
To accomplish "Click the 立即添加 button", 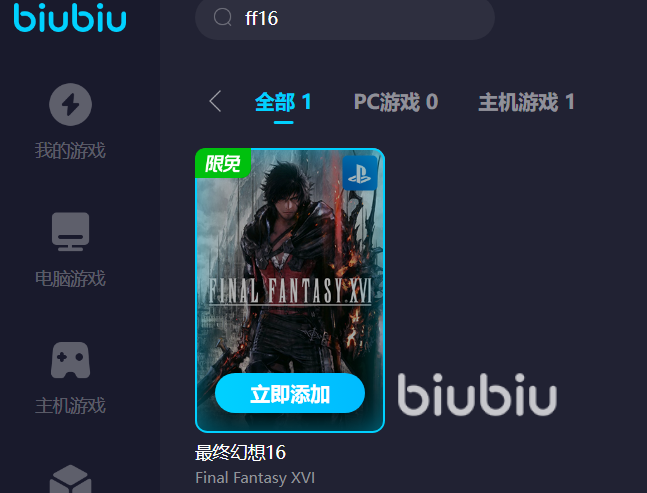I will click(290, 394).
